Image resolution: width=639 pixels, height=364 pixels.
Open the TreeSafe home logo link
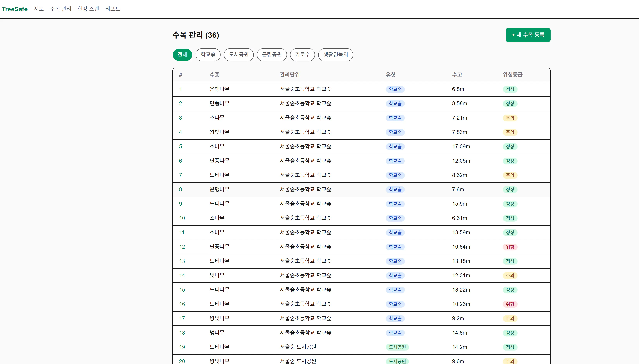[x=15, y=9]
